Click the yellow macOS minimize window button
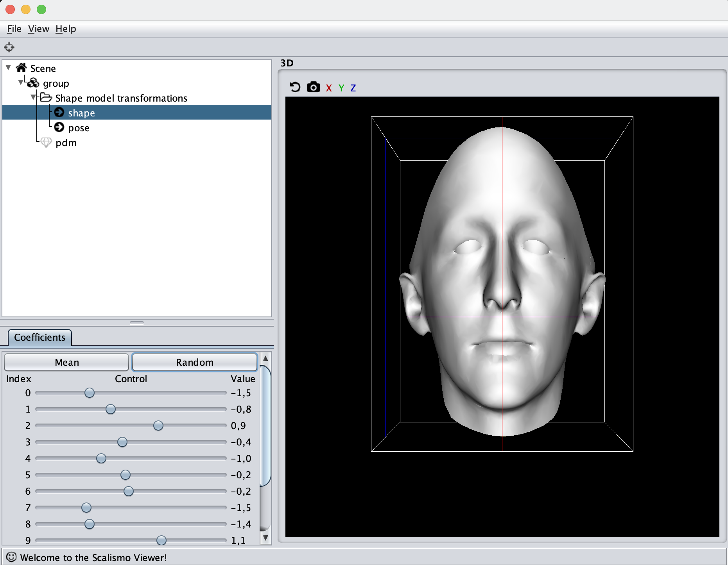This screenshot has height=565, width=728. 26,9
